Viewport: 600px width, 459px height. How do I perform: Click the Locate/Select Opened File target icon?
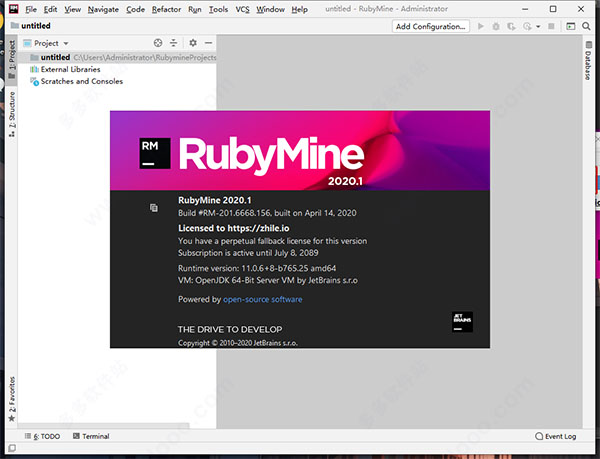[x=158, y=43]
